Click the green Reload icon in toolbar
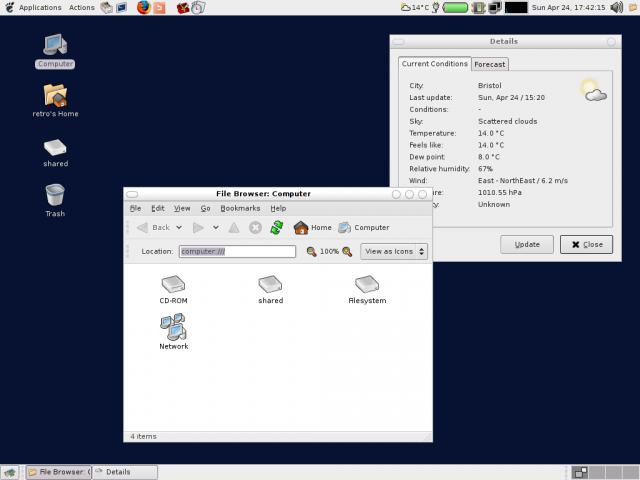Screen dimensions: 640x480 click(277, 227)
